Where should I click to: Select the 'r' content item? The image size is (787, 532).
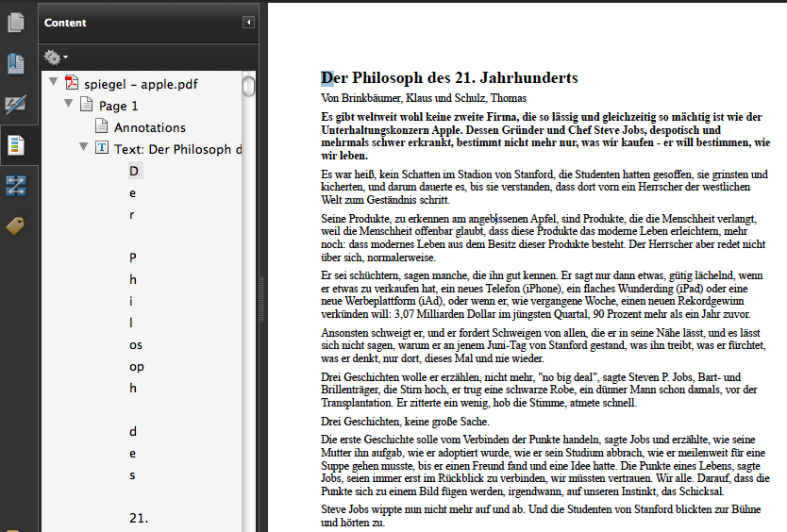(131, 215)
